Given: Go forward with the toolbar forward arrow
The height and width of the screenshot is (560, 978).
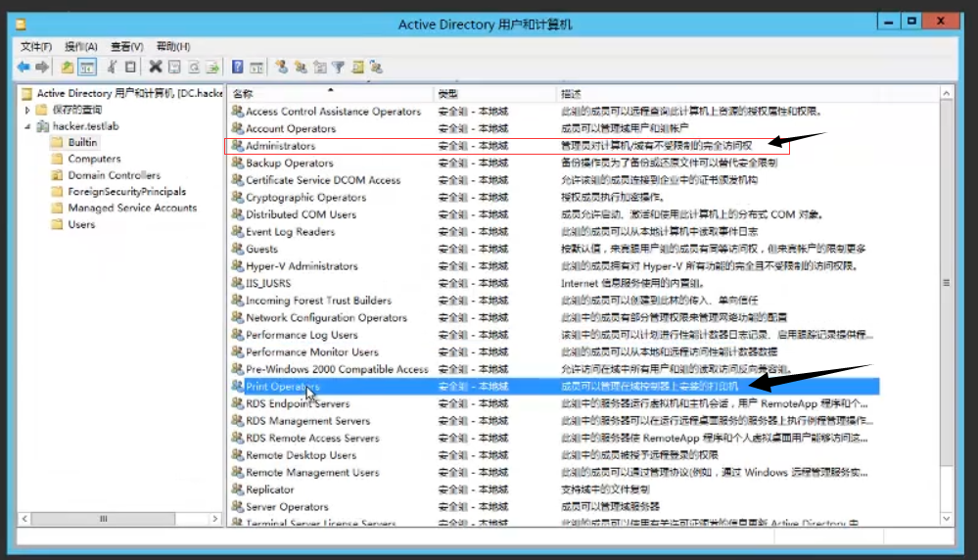Looking at the screenshot, I should (42, 67).
